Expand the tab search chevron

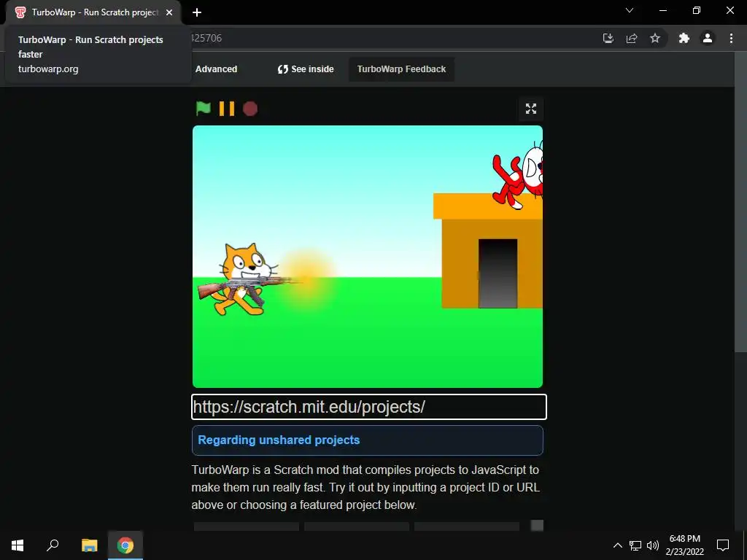pyautogui.click(x=630, y=10)
